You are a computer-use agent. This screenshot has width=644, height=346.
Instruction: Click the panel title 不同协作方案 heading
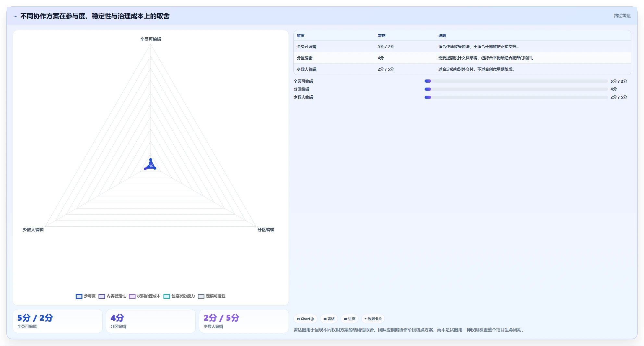click(95, 16)
